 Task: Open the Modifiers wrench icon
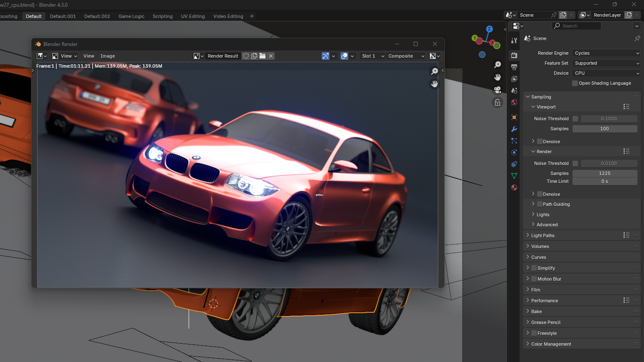tap(514, 129)
